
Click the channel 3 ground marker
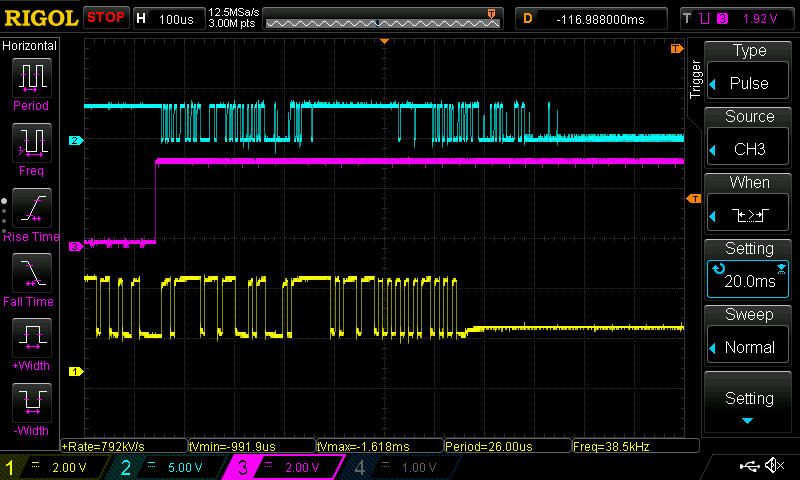click(x=76, y=247)
